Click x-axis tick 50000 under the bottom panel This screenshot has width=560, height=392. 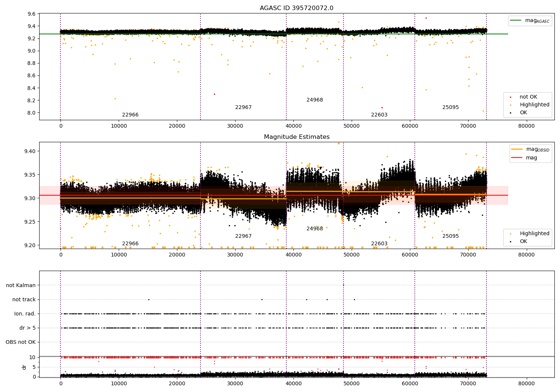pos(352,383)
